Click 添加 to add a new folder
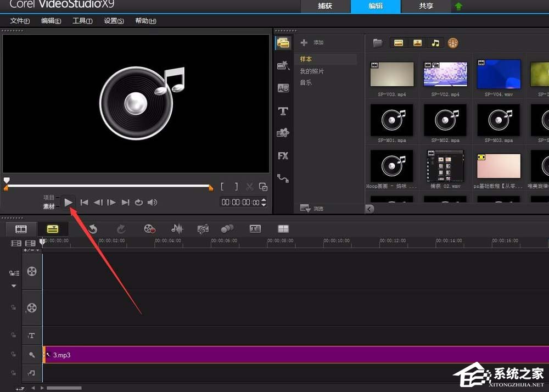 [312, 42]
